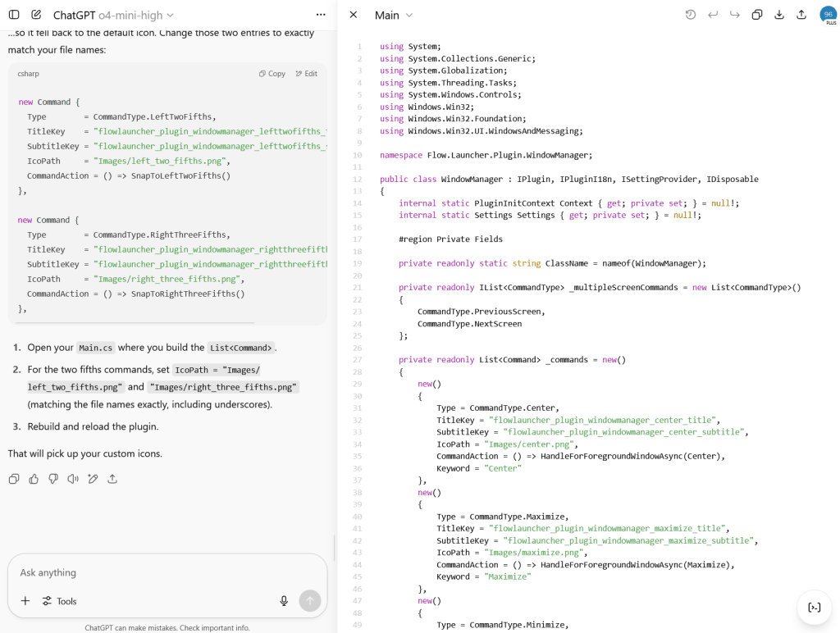Start voice dictation with the microphone icon
This screenshot has height=633, width=840.
click(x=284, y=601)
